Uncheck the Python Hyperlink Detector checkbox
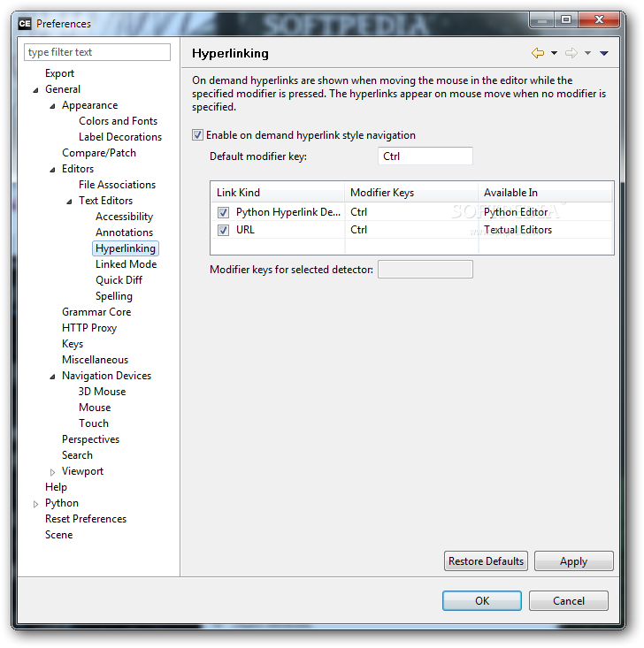This screenshot has width=644, height=648. pos(223,212)
